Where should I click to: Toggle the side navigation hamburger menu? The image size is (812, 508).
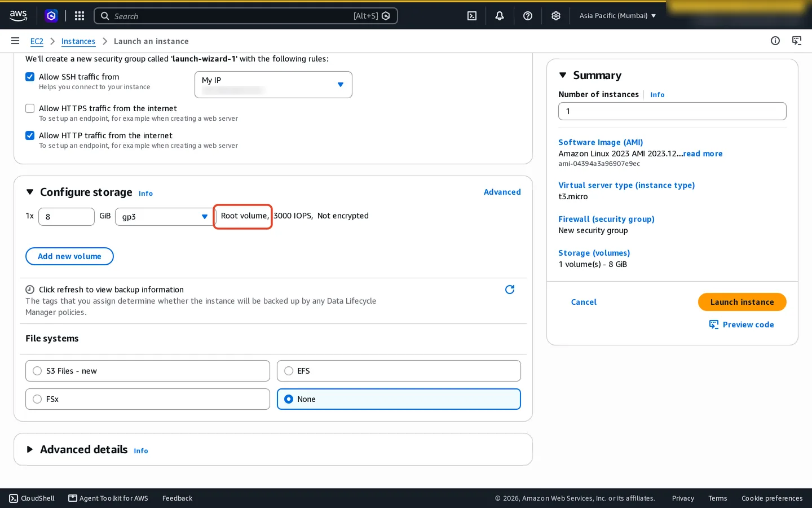(x=15, y=41)
